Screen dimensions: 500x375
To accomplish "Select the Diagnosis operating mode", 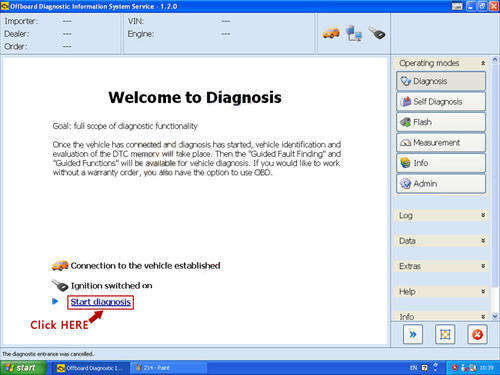I will coord(441,81).
